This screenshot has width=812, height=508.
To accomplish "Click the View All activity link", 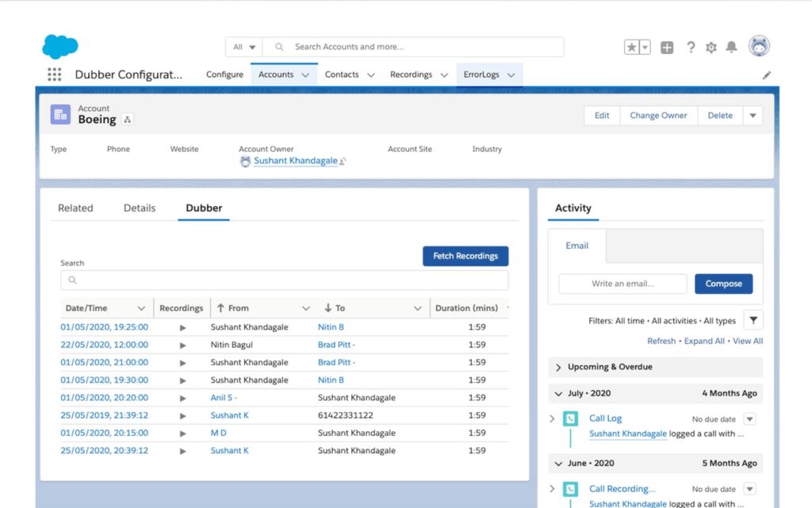I will pyautogui.click(x=748, y=341).
